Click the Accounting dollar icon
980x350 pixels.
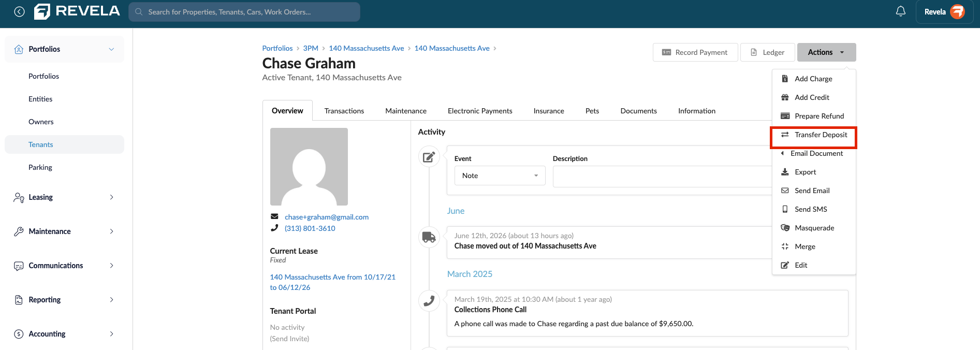pos(19,334)
